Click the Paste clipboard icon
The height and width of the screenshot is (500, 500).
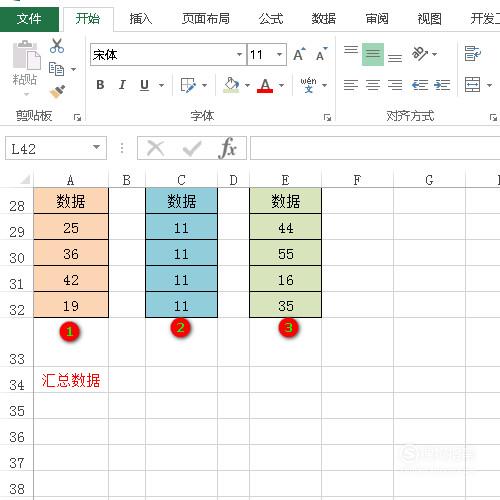[x=26, y=55]
